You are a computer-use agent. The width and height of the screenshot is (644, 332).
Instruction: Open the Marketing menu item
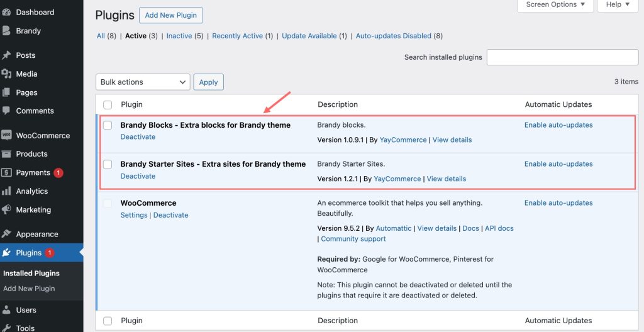(x=33, y=209)
